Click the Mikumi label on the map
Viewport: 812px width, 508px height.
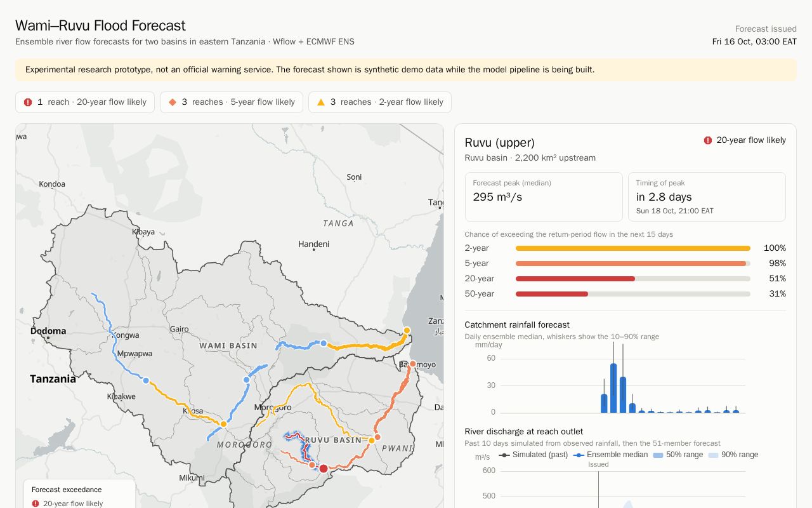coord(192,478)
